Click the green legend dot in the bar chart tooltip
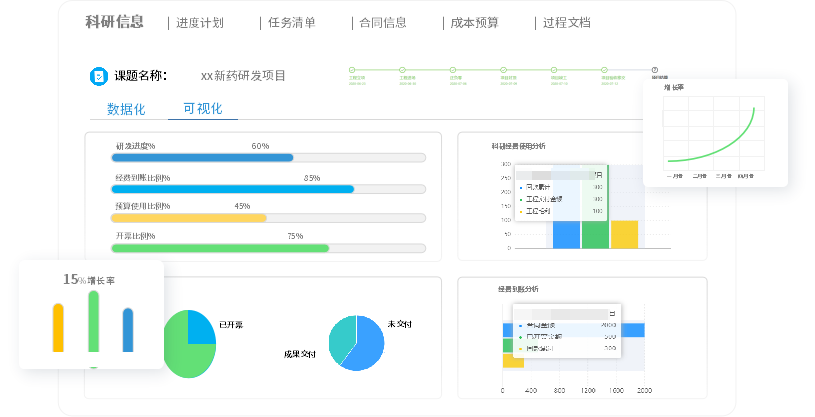 pyautogui.click(x=521, y=200)
